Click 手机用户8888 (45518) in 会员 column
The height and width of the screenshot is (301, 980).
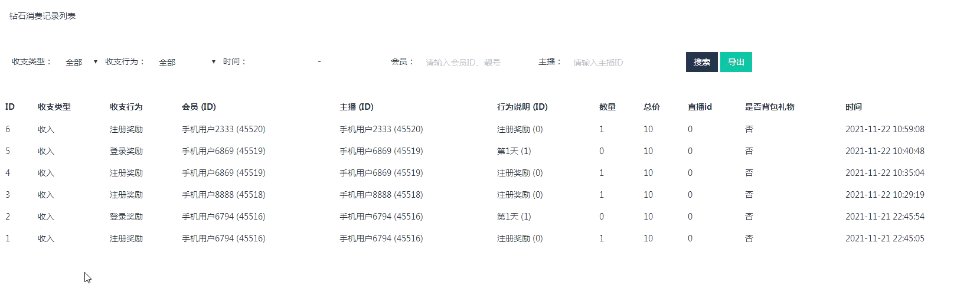coord(224,194)
